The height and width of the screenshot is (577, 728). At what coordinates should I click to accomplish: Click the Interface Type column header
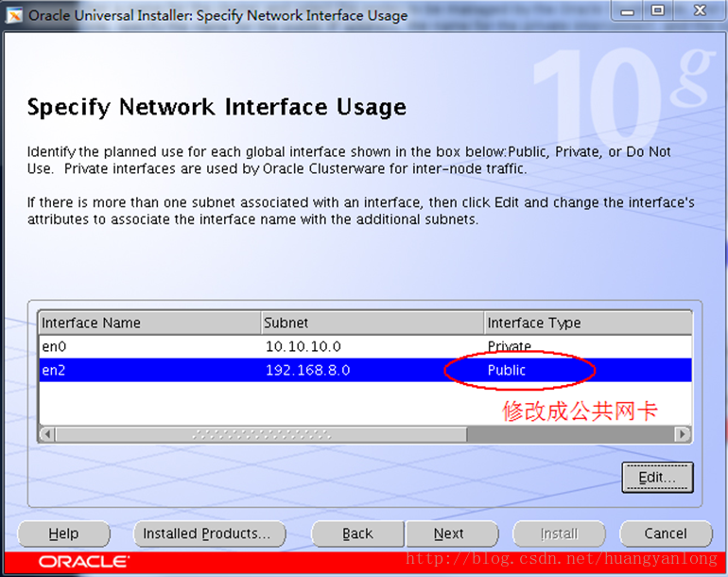(x=588, y=323)
